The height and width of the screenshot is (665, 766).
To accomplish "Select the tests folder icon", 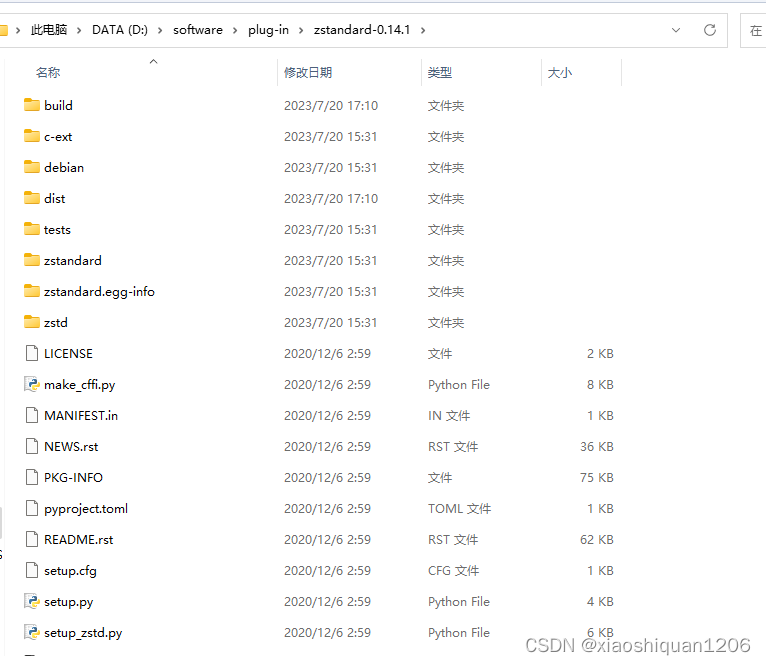I will tap(32, 229).
